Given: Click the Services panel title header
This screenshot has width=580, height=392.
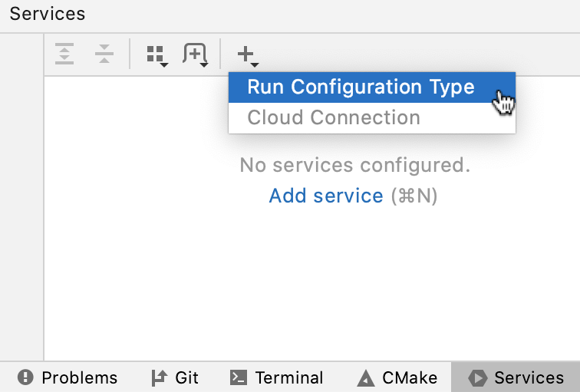Looking at the screenshot, I should 48,15.
